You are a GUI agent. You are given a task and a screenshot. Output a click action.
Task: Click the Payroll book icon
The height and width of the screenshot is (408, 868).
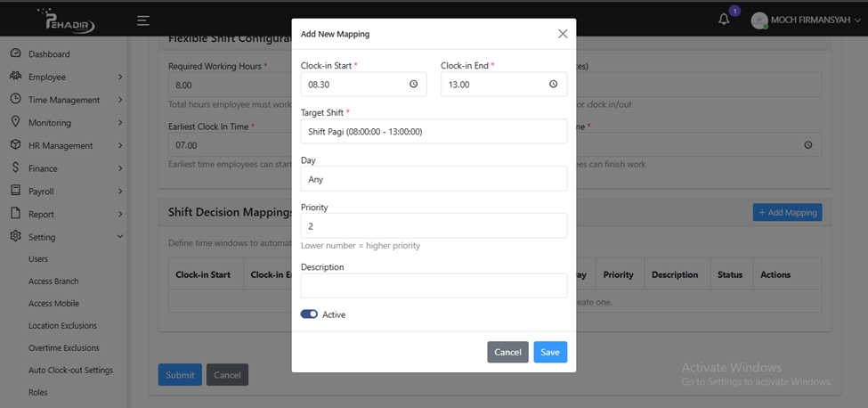15,191
